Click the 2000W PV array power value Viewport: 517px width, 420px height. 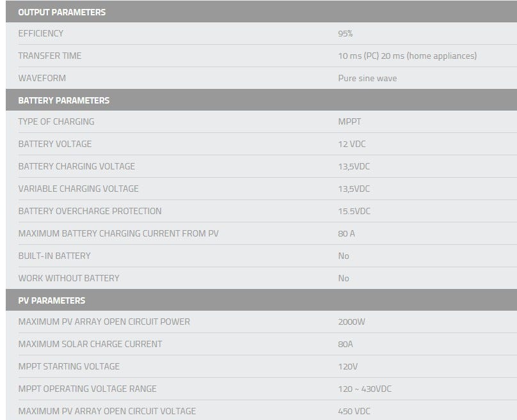(351, 322)
